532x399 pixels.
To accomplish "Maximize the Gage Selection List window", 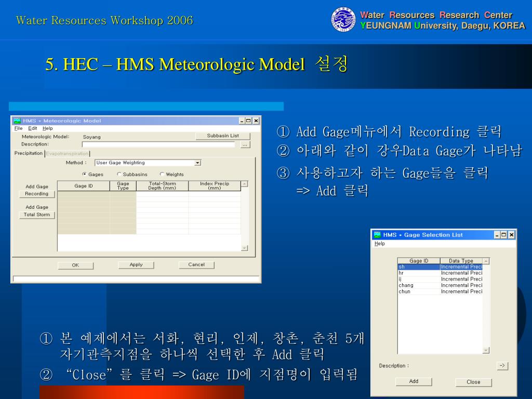I will coord(504,235).
